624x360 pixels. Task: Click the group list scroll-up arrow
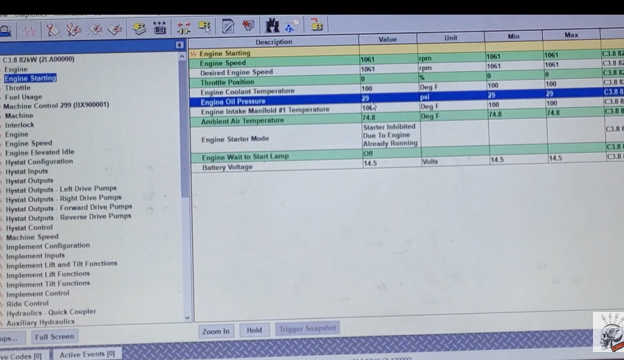coord(182,56)
